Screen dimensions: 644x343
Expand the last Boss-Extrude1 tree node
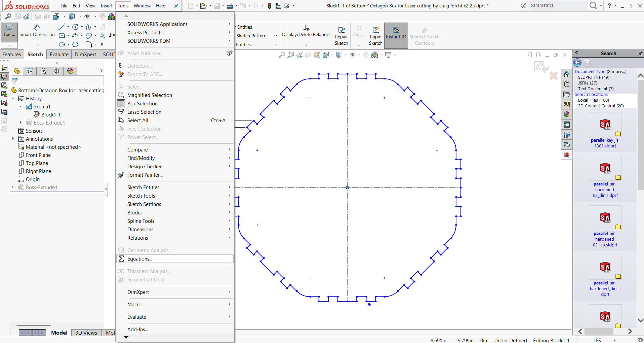[13, 187]
